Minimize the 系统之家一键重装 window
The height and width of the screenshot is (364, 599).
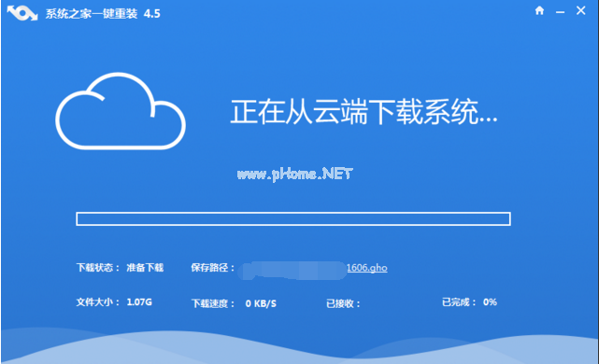pyautogui.click(x=560, y=12)
